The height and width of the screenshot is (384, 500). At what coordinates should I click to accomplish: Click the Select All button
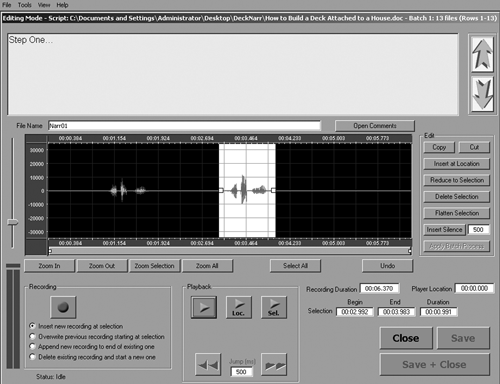(x=295, y=266)
